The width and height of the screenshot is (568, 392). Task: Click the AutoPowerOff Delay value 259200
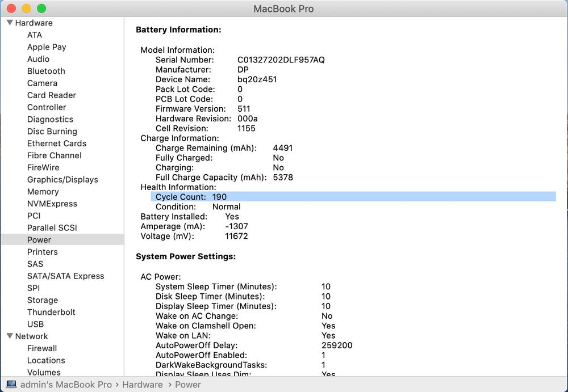click(x=336, y=345)
